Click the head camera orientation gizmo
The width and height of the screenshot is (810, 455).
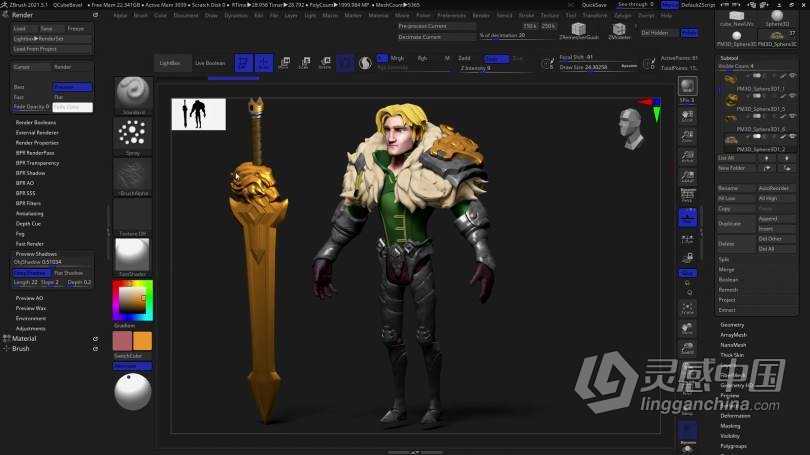630,128
